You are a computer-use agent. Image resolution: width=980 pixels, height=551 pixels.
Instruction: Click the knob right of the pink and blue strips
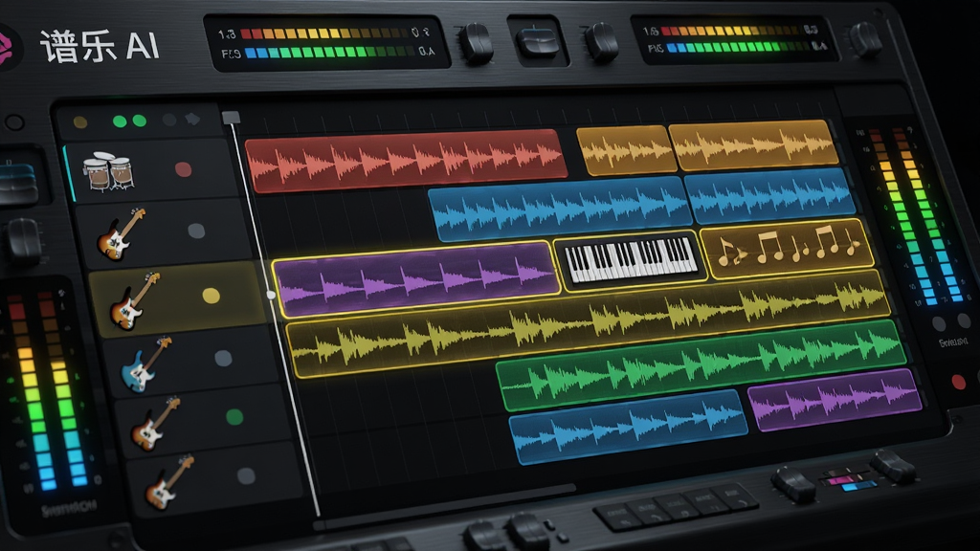[894, 466]
